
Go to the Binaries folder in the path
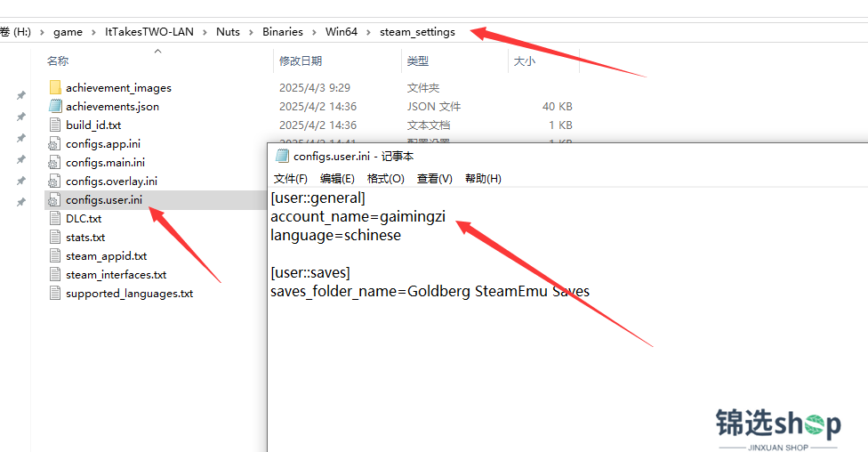tap(282, 32)
